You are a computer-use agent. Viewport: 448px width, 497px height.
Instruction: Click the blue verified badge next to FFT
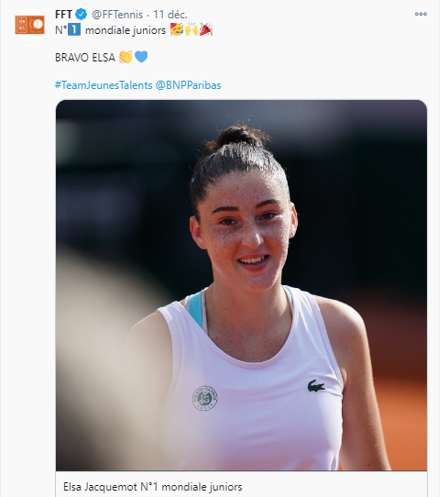[81, 15]
